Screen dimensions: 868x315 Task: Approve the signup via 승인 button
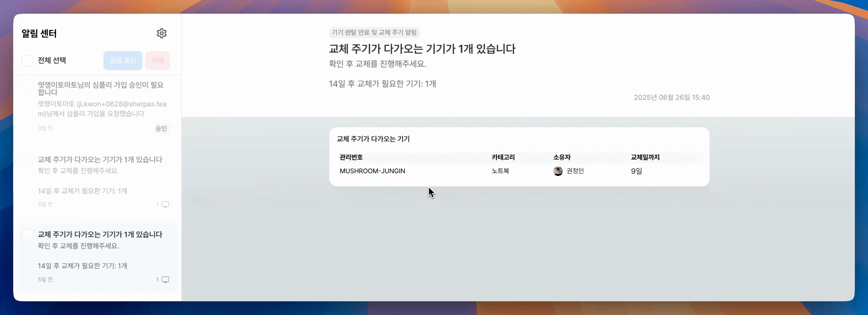tap(161, 128)
